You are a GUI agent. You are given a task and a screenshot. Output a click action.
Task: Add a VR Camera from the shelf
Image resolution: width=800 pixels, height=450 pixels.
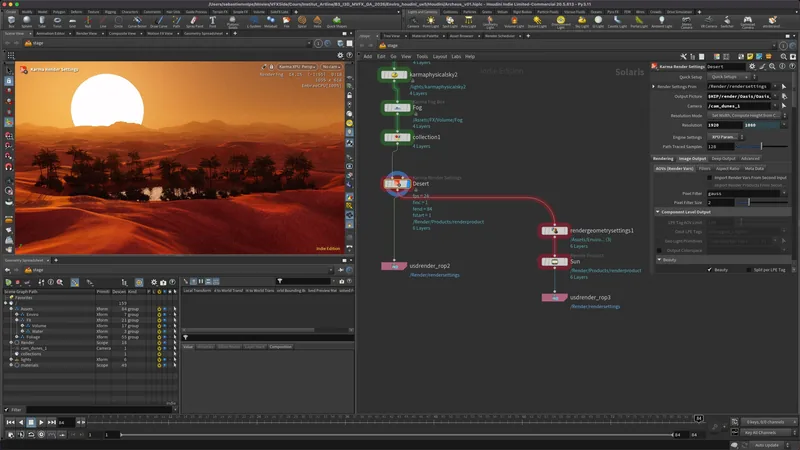[x=709, y=22]
